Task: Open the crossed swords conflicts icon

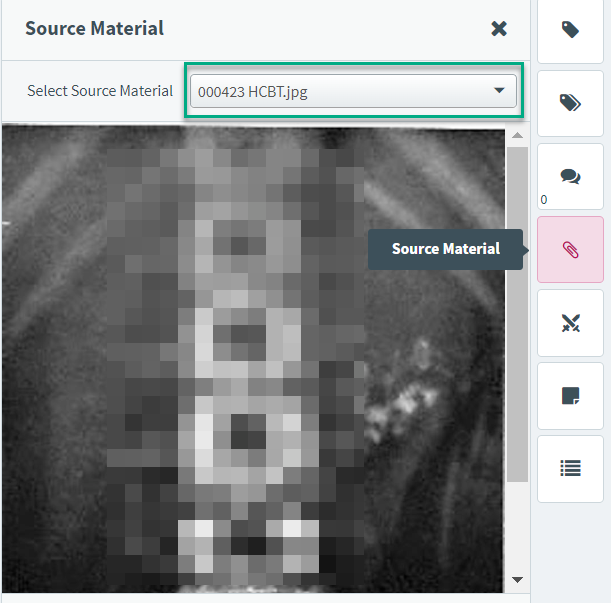Action: click(570, 323)
